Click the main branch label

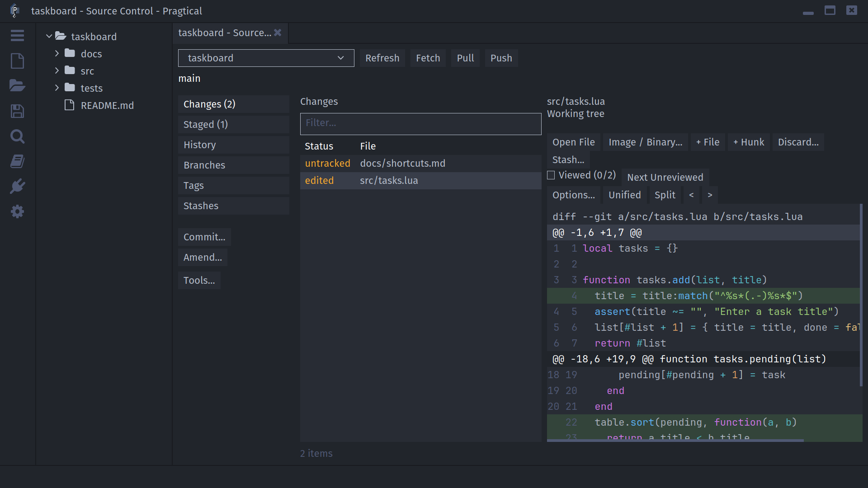[x=189, y=78]
